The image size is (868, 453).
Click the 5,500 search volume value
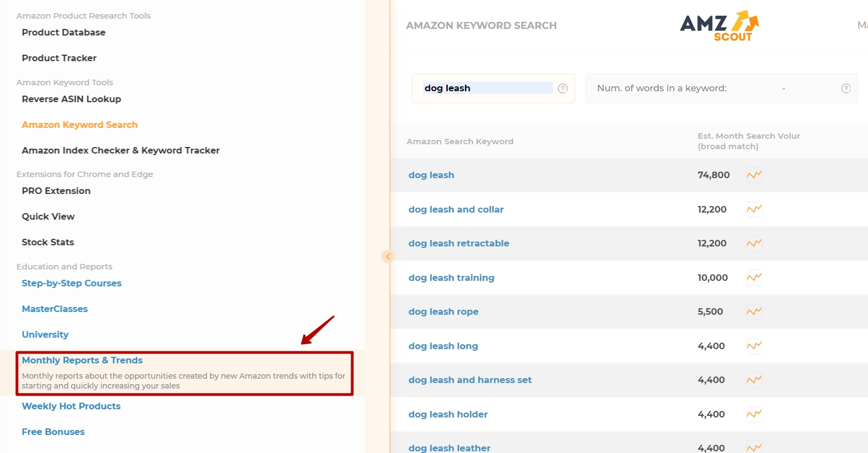coord(710,311)
